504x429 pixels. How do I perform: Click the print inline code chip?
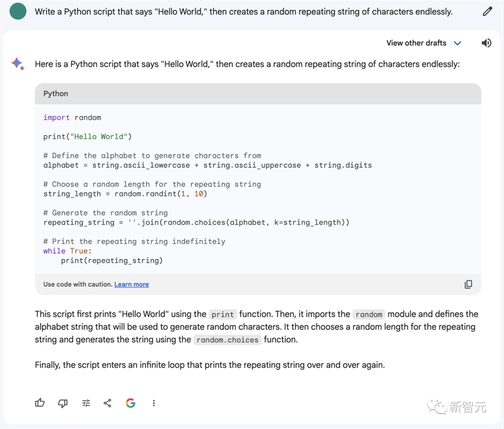click(222, 315)
